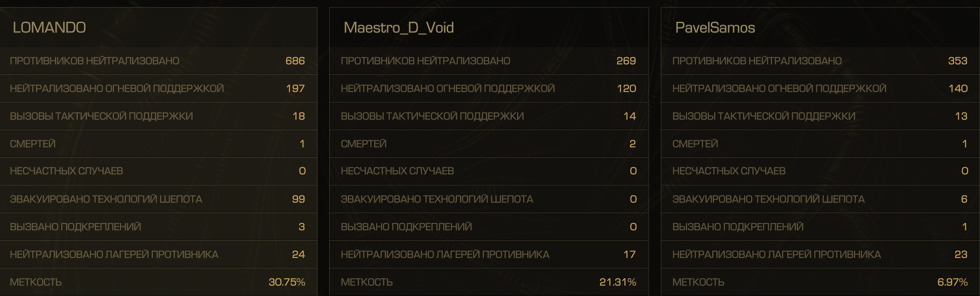Click PavelSamos's МЕТКОСТЬ value 6.97%
This screenshot has height=296, width=980.
pos(952,282)
